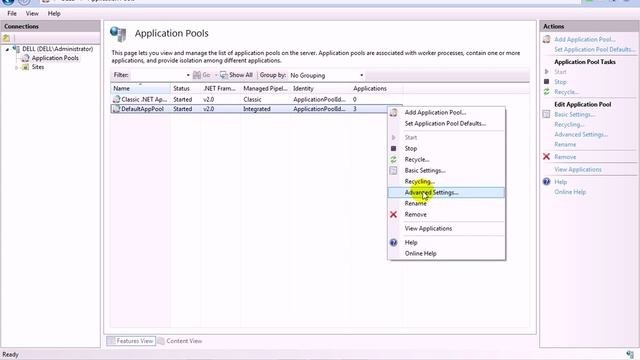
Task: Click Recycle... link in Actions pane
Action: (x=567, y=92)
